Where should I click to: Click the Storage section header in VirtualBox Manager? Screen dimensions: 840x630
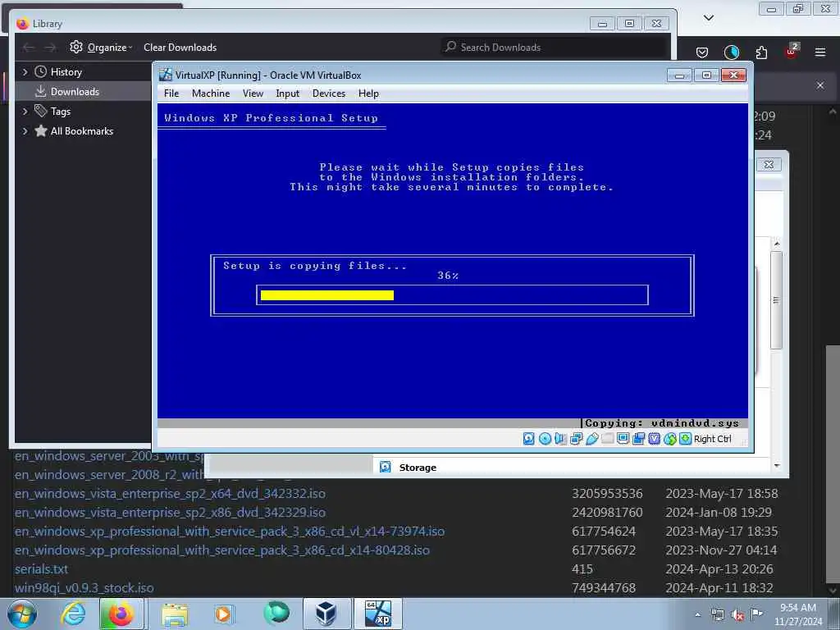[418, 468]
